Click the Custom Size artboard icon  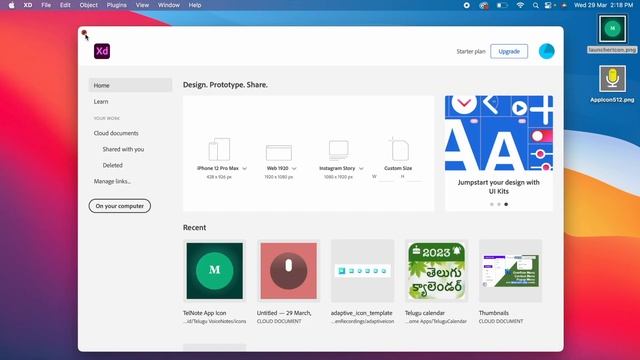coord(398,149)
